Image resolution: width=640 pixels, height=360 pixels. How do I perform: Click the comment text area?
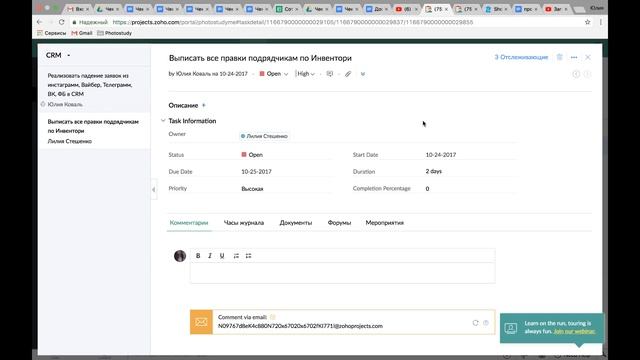(x=342, y=273)
